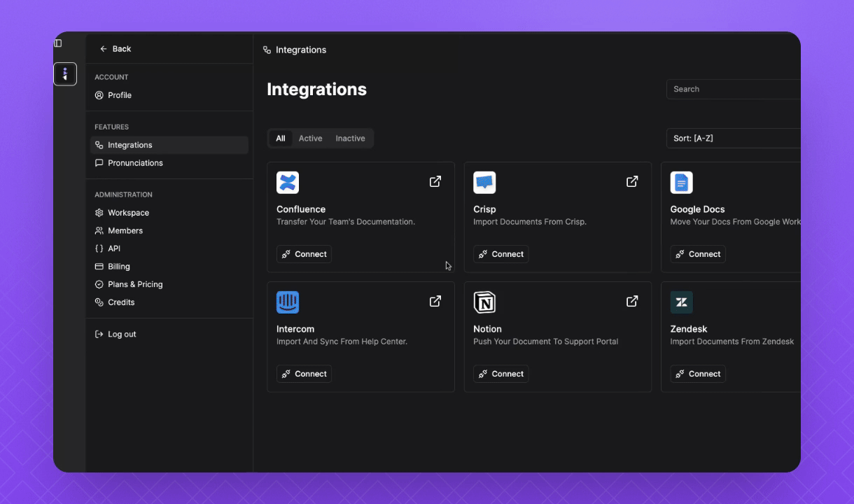
Task: Click the Pronunciations chat icon
Action: coord(99,163)
